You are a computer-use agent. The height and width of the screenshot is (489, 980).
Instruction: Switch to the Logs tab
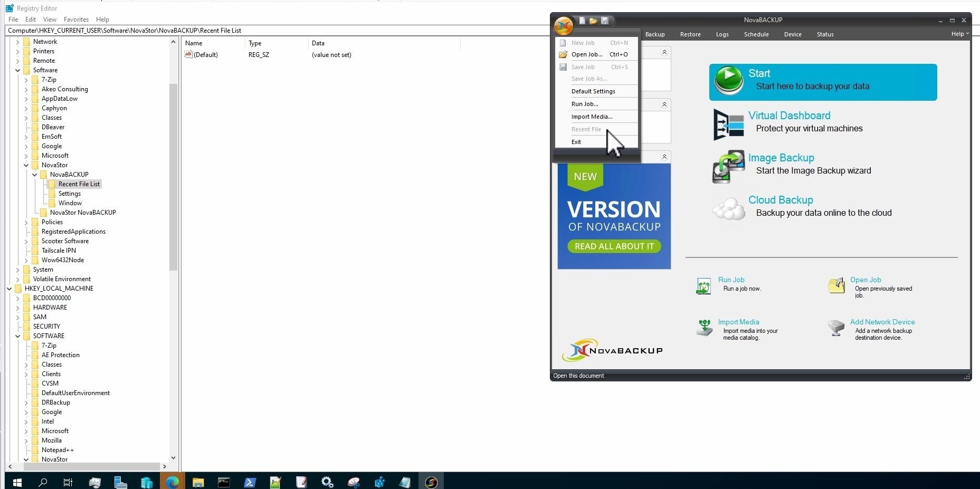click(x=722, y=34)
